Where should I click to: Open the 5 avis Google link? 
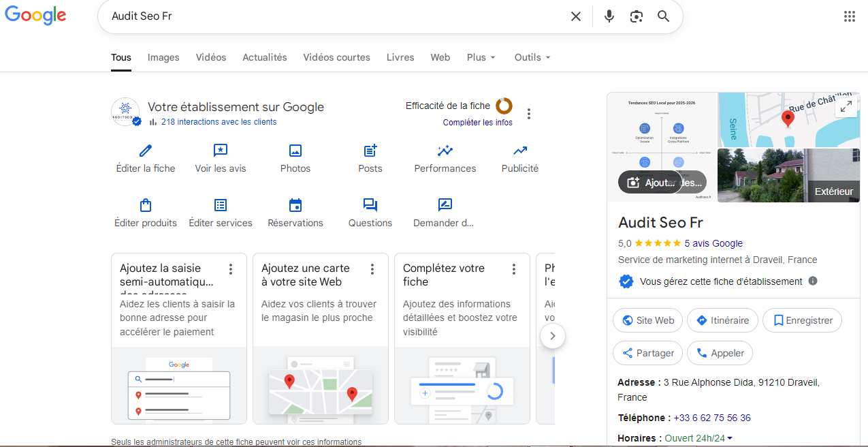click(713, 243)
